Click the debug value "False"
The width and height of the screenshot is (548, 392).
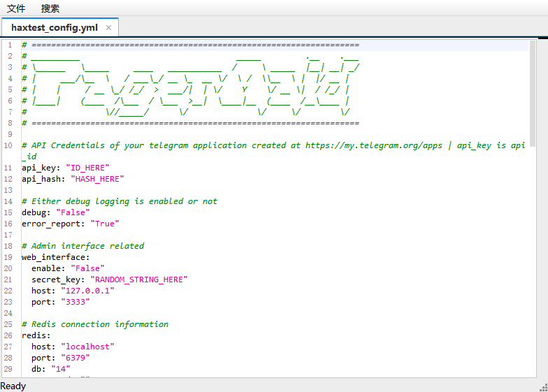(x=73, y=212)
